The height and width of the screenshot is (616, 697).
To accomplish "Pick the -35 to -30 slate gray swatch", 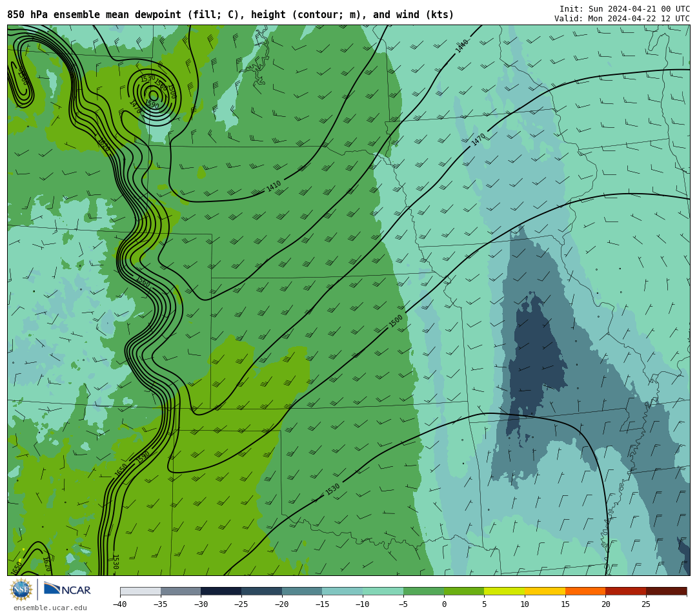I will (181, 591).
